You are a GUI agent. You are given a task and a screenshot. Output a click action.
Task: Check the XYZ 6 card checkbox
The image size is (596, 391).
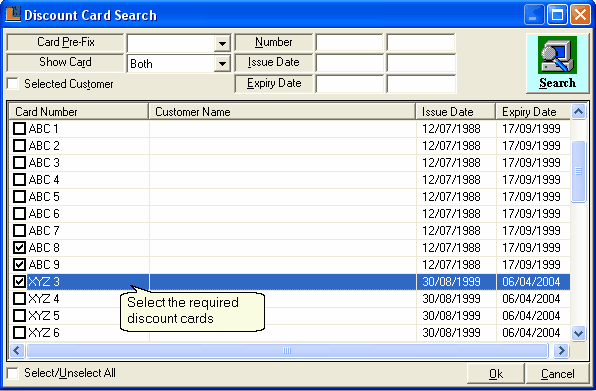point(19,332)
